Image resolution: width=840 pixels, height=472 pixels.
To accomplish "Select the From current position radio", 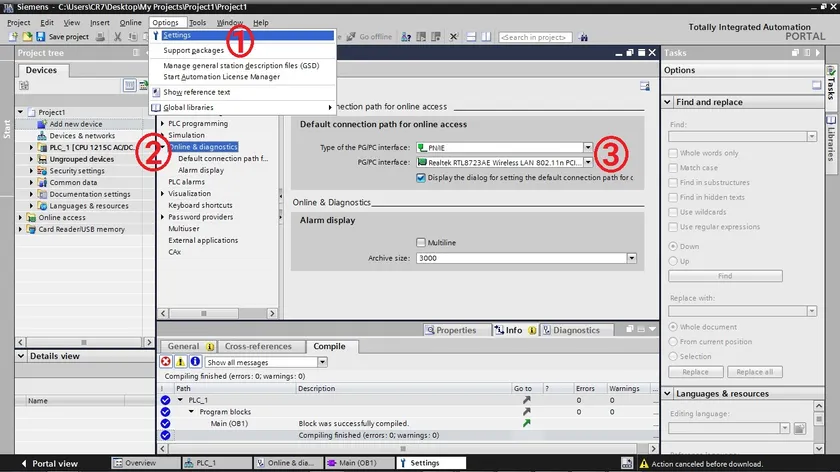I will point(673,341).
